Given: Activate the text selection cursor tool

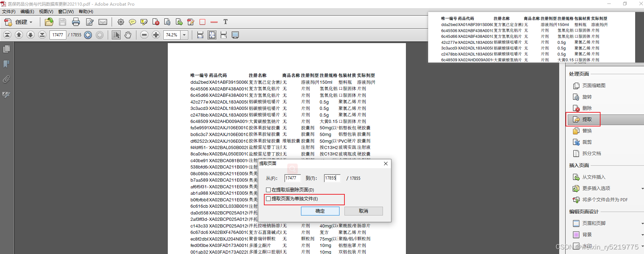Looking at the screenshot, I should (x=116, y=35).
